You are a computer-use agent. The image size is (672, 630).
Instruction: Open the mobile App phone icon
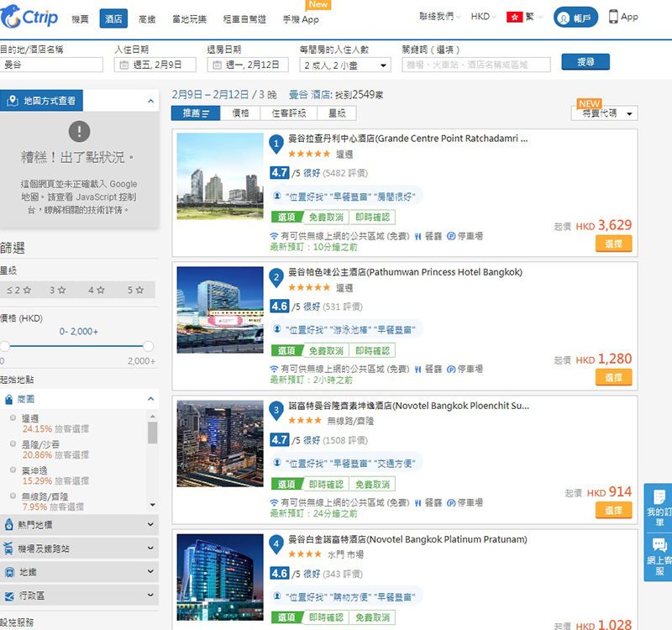613,17
